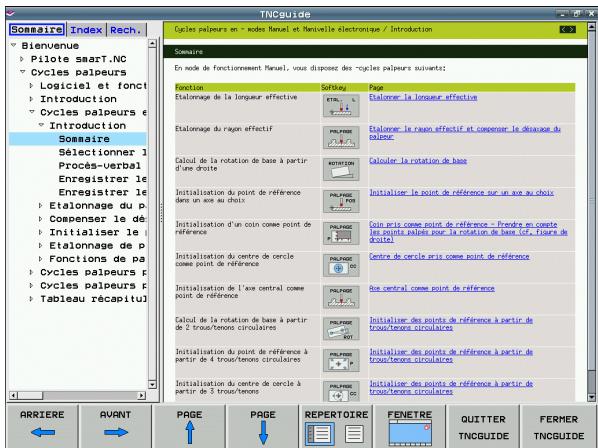
Task: Collapse the nested Introduction node above Sommaire
Action: pyautogui.click(x=41, y=125)
